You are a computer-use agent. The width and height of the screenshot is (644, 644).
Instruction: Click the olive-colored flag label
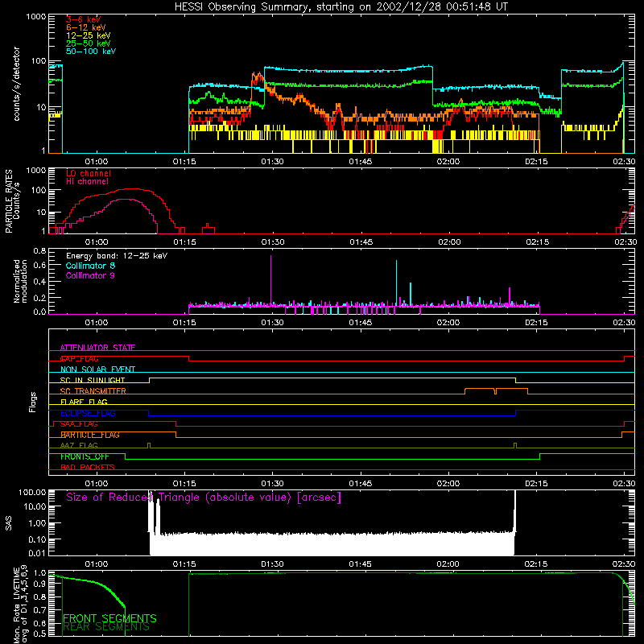79,445
